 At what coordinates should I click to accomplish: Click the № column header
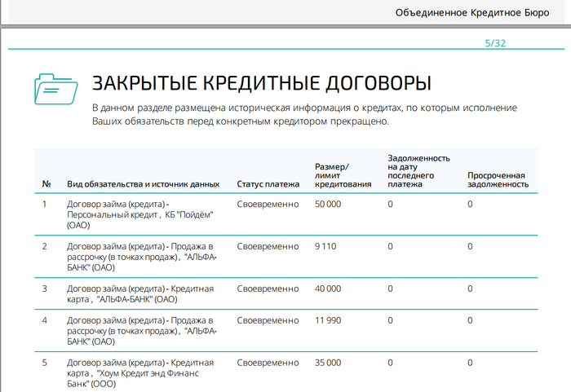coord(46,184)
